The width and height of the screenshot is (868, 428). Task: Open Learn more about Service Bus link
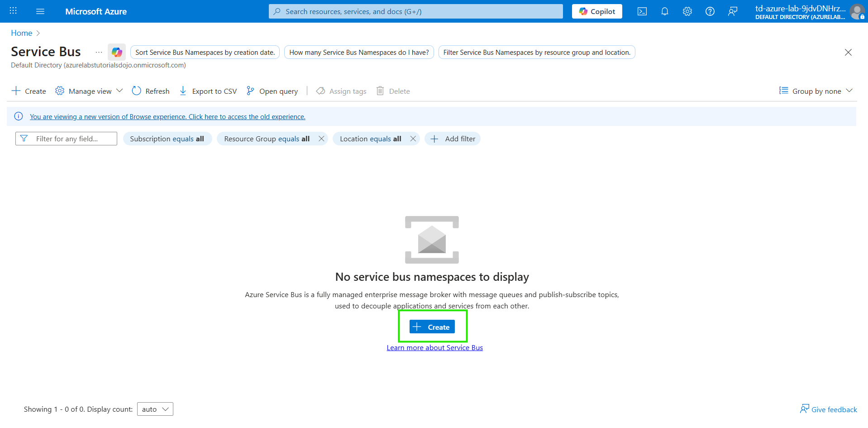[434, 347]
